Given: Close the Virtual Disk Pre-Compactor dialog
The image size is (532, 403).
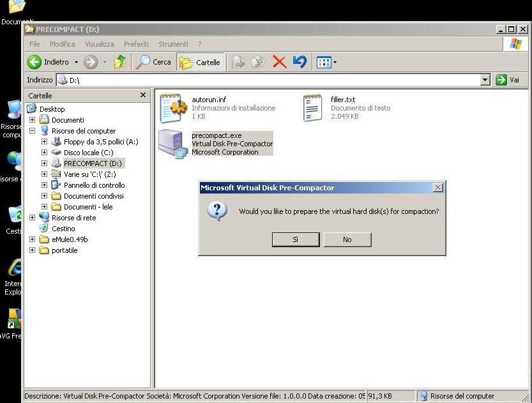Looking at the screenshot, I should pyautogui.click(x=438, y=188).
